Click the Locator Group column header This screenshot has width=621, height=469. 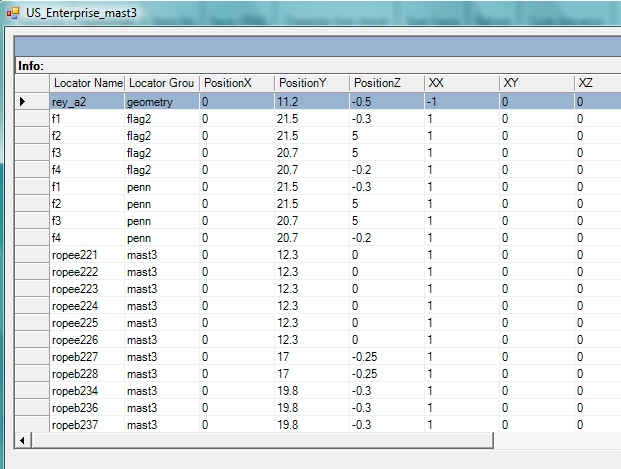click(162, 83)
